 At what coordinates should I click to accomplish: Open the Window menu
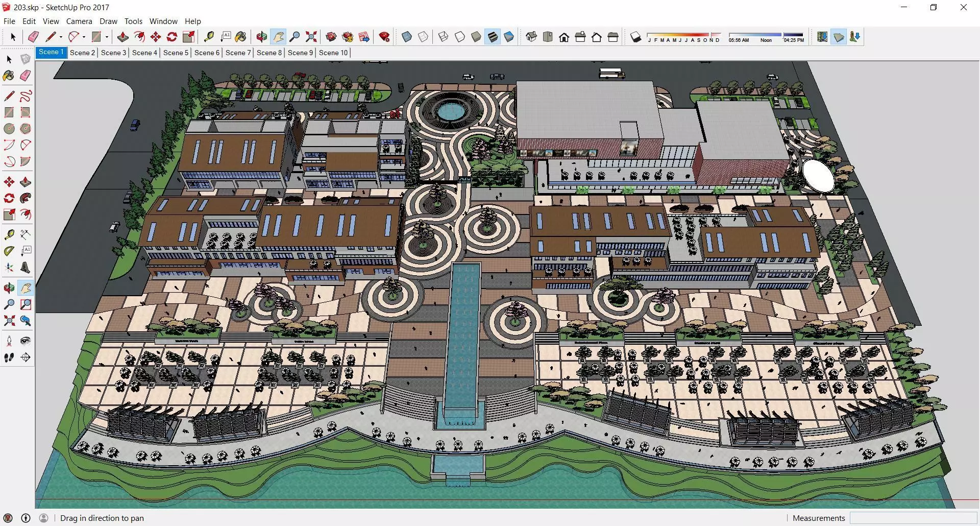(x=163, y=21)
